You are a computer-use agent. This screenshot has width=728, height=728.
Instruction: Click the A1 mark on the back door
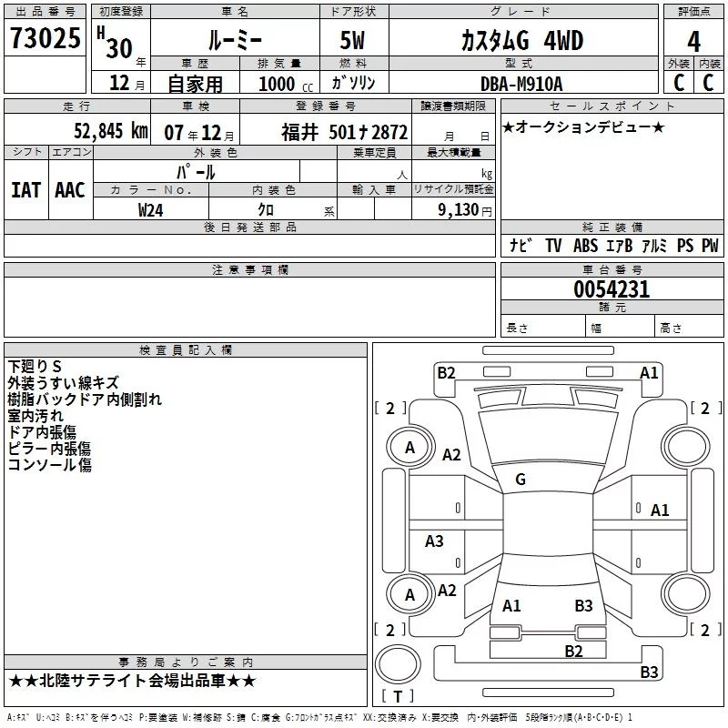point(511,605)
